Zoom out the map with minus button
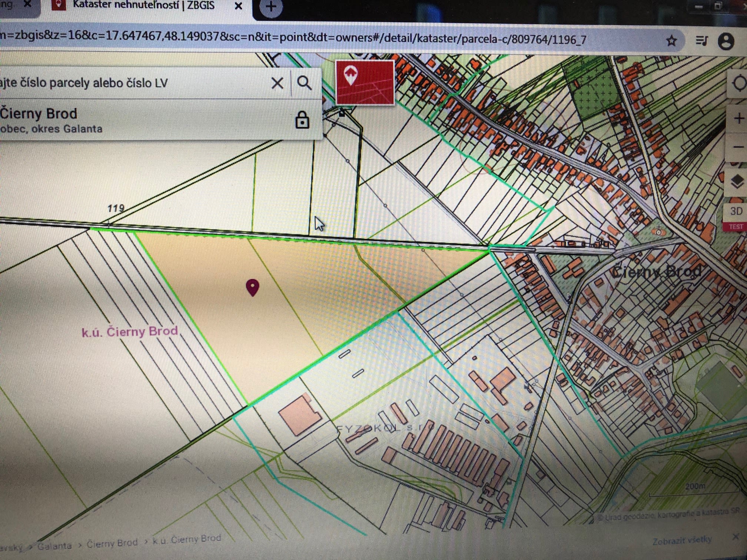Image resolution: width=747 pixels, height=560 pixels. tap(738, 147)
